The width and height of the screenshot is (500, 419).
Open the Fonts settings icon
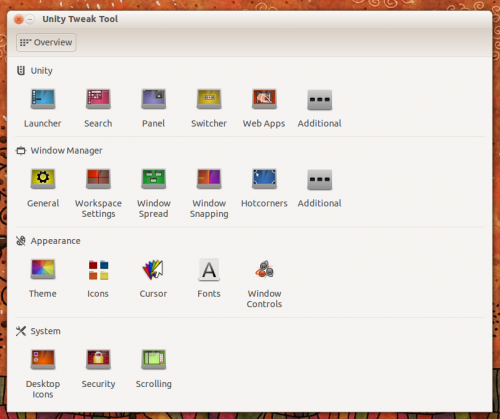tap(209, 269)
